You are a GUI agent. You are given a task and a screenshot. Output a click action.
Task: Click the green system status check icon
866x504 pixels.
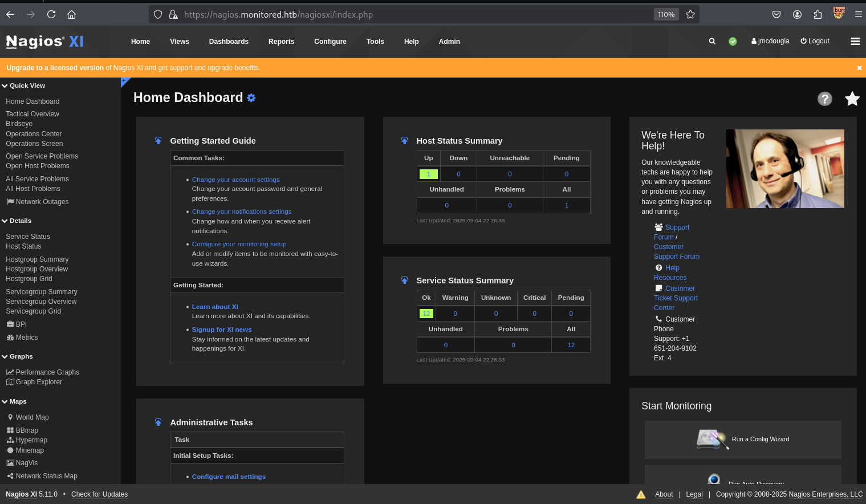click(x=733, y=41)
